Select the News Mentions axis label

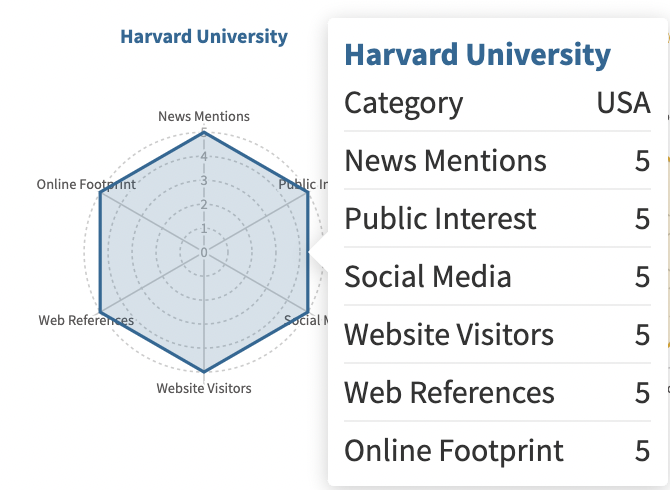(x=204, y=116)
